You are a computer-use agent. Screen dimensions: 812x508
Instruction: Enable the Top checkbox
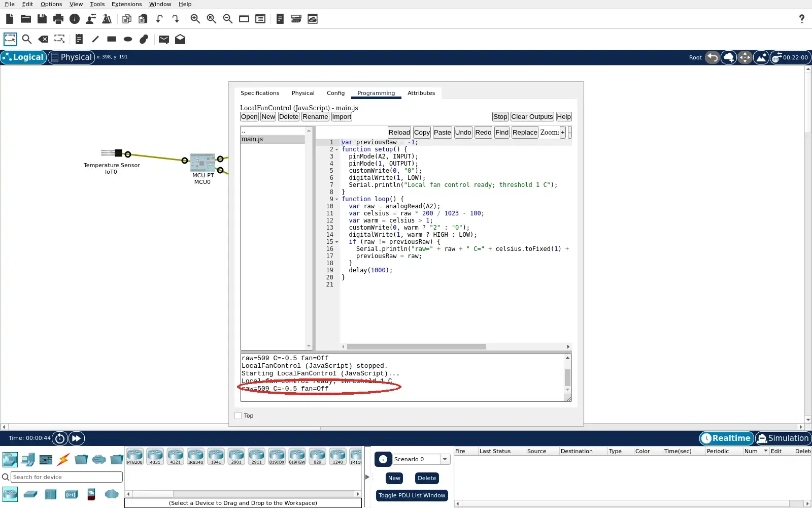(238, 416)
